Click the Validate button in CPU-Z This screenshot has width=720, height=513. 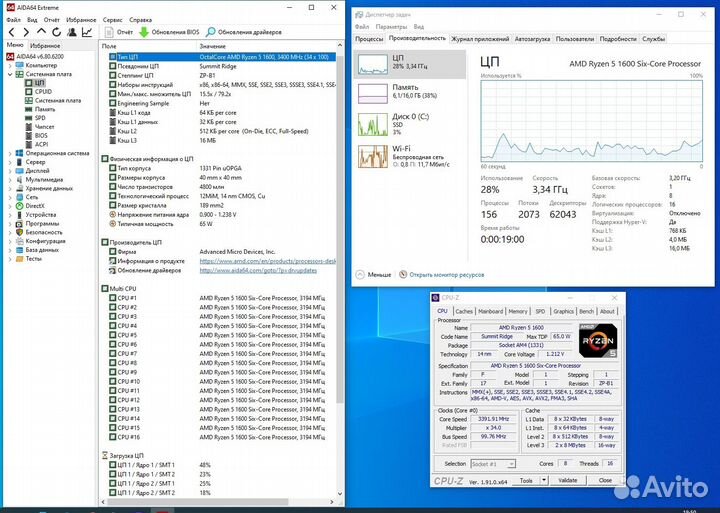(568, 480)
